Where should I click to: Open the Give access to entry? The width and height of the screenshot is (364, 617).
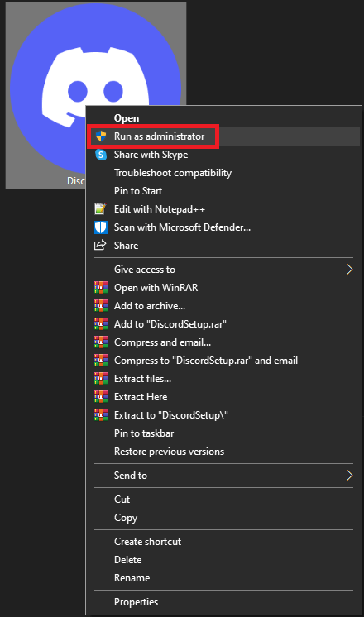tap(223, 270)
